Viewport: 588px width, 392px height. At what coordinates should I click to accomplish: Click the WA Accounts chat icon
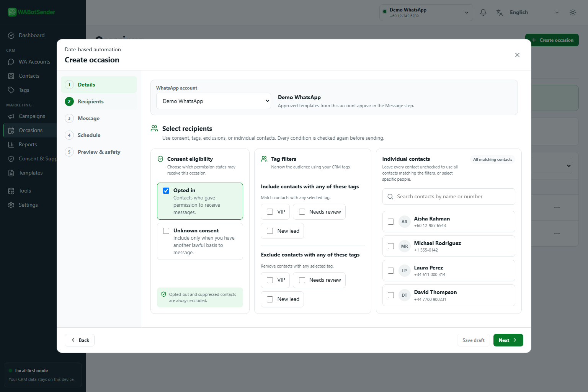click(11, 62)
